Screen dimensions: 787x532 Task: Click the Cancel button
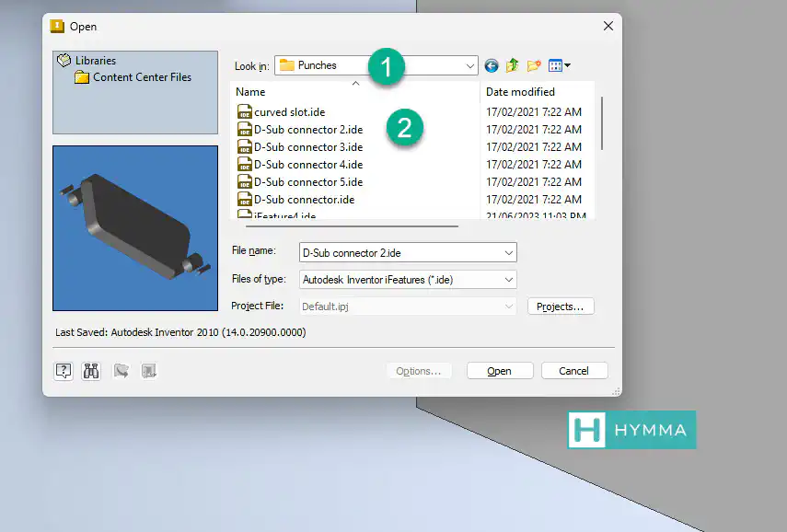(573, 371)
